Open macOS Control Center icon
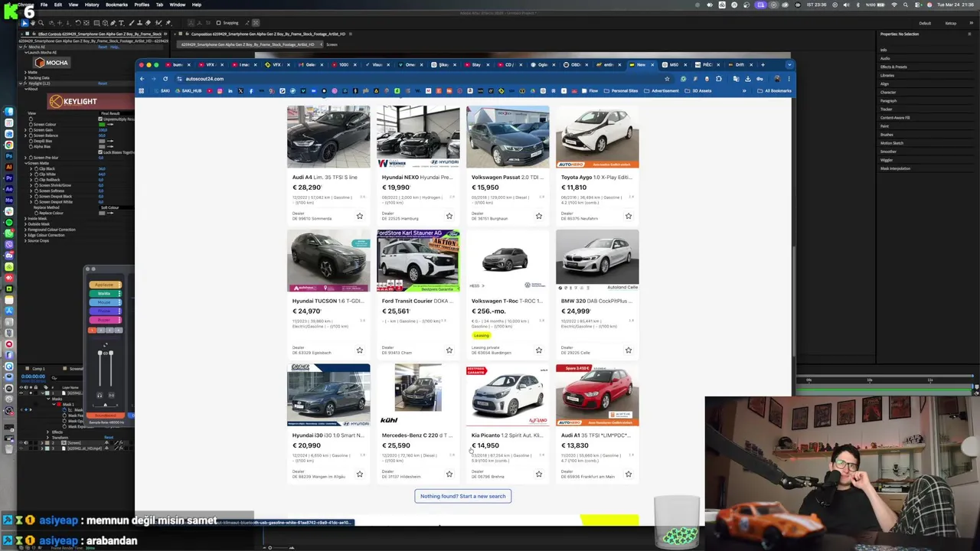Viewport: 980px width, 551px height. click(x=918, y=5)
